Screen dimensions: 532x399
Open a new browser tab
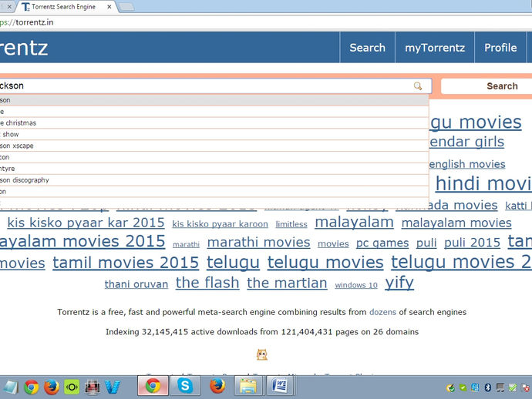(127, 7)
